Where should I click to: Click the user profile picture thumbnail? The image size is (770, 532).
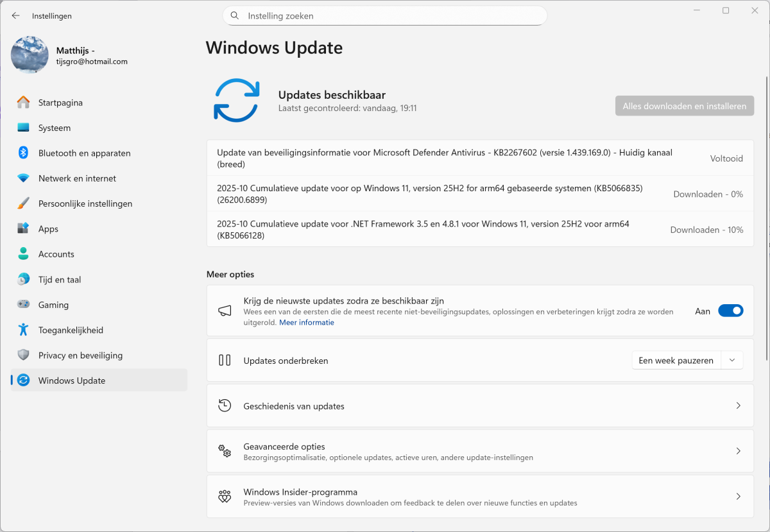[30, 55]
